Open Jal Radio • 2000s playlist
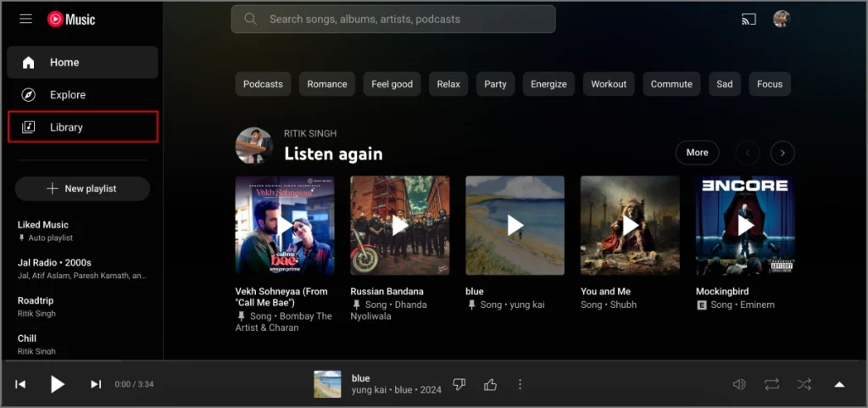The width and height of the screenshot is (868, 408). coord(82,269)
